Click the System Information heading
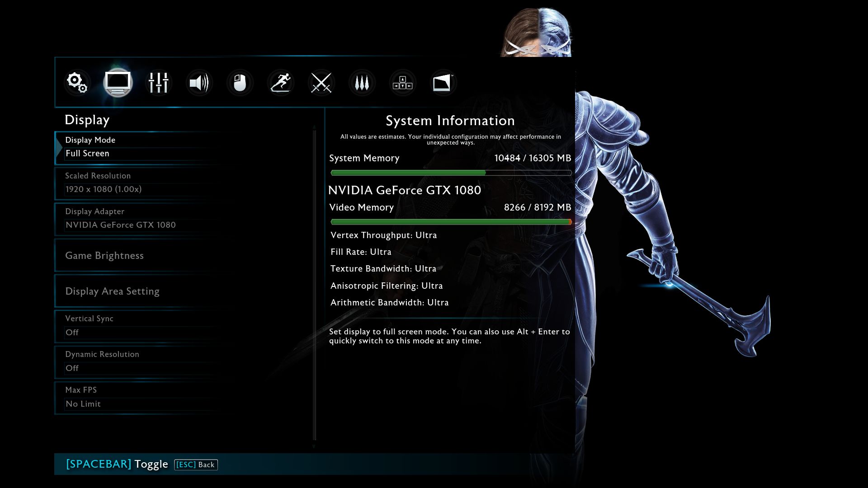868x488 pixels. coord(450,121)
